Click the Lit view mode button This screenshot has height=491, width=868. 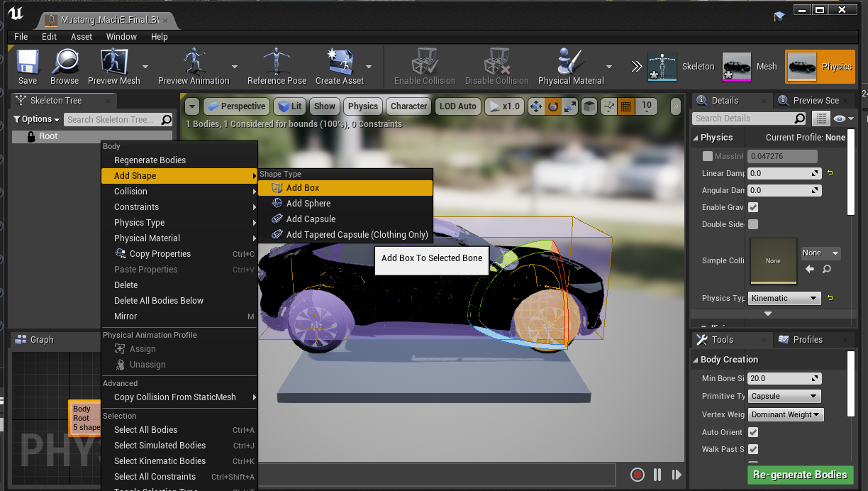pyautogui.click(x=289, y=106)
